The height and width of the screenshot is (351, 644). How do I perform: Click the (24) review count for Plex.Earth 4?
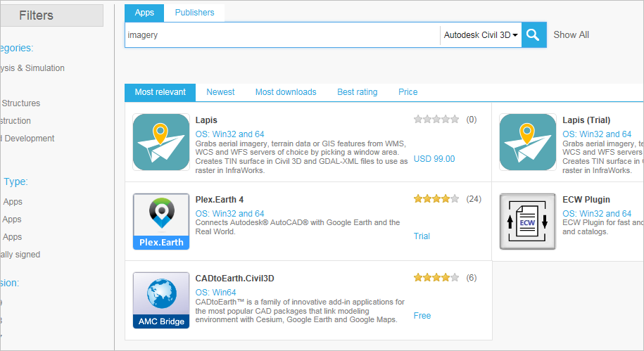point(474,199)
